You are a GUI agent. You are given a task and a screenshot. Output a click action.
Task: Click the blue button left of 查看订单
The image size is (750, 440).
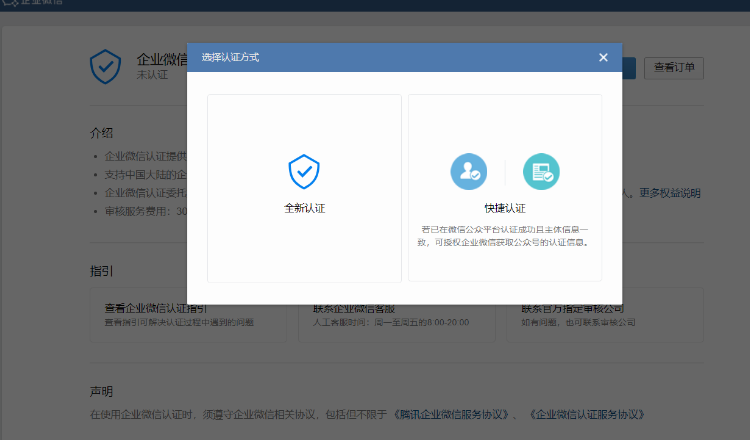tap(628, 68)
